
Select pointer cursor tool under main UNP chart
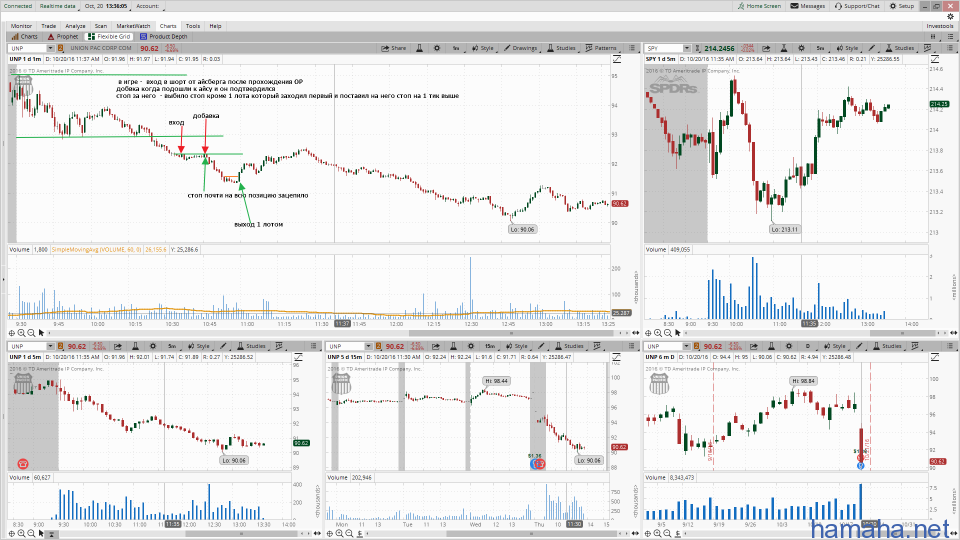click(41, 333)
